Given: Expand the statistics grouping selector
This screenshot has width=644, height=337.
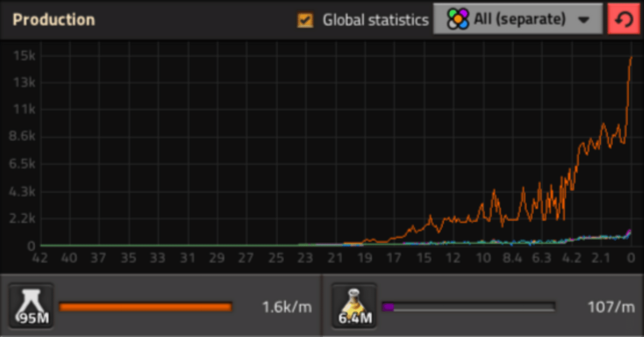Looking at the screenshot, I should 518,19.
